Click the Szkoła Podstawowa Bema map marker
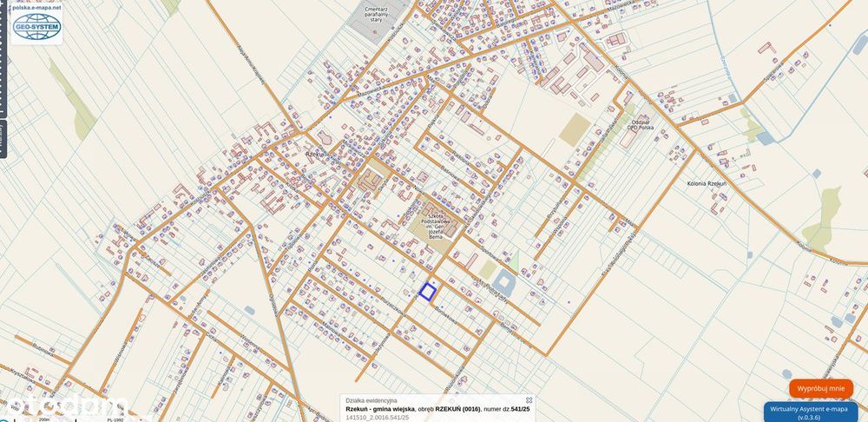Screen dimensions: 868x422 click(437, 225)
